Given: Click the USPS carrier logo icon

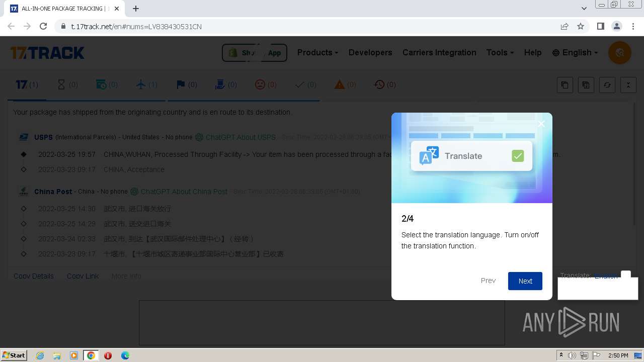Looking at the screenshot, I should 24,137.
